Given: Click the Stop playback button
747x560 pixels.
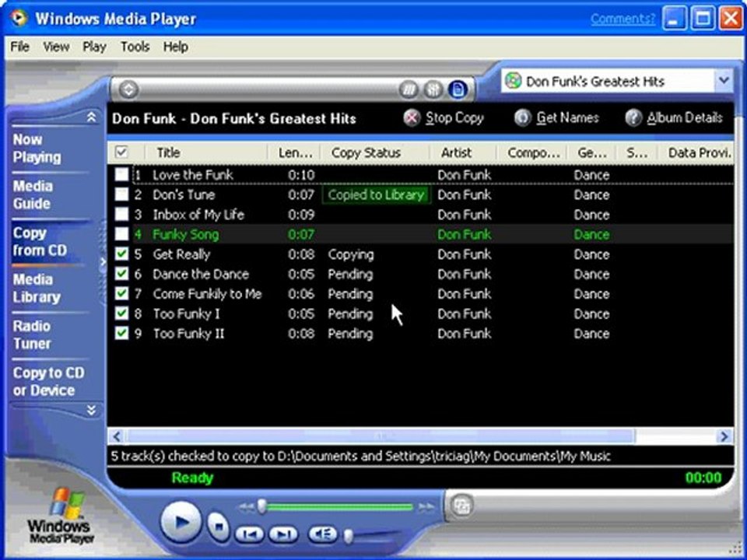Looking at the screenshot, I should tap(219, 527).
